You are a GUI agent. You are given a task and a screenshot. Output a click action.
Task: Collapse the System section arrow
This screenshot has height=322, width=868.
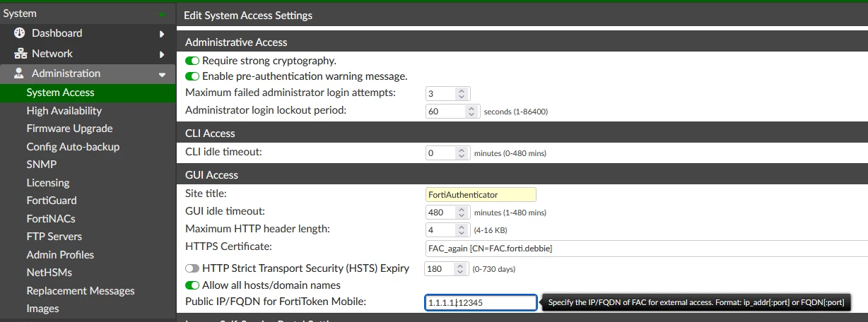[x=163, y=14]
